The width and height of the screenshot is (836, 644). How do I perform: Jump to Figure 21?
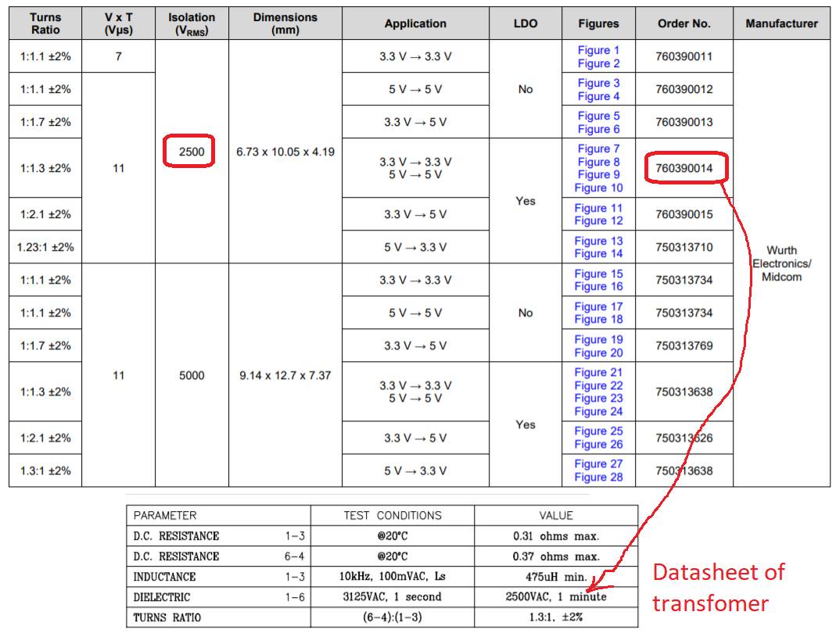598,372
